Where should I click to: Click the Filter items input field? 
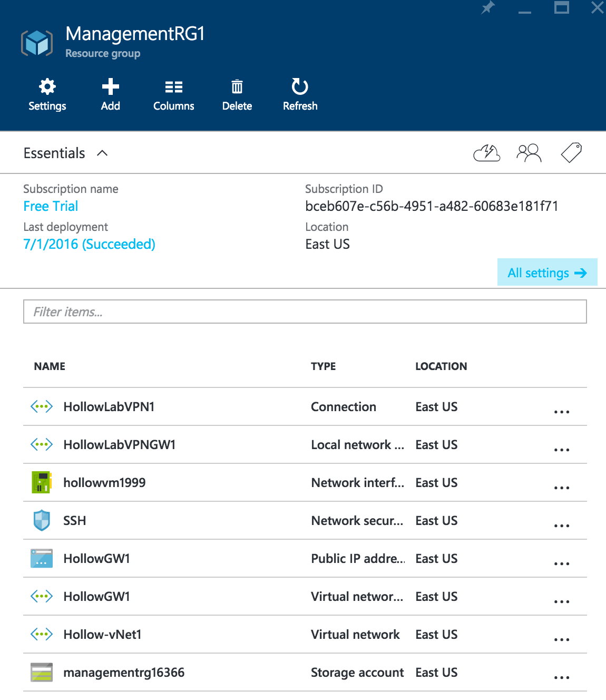(305, 312)
